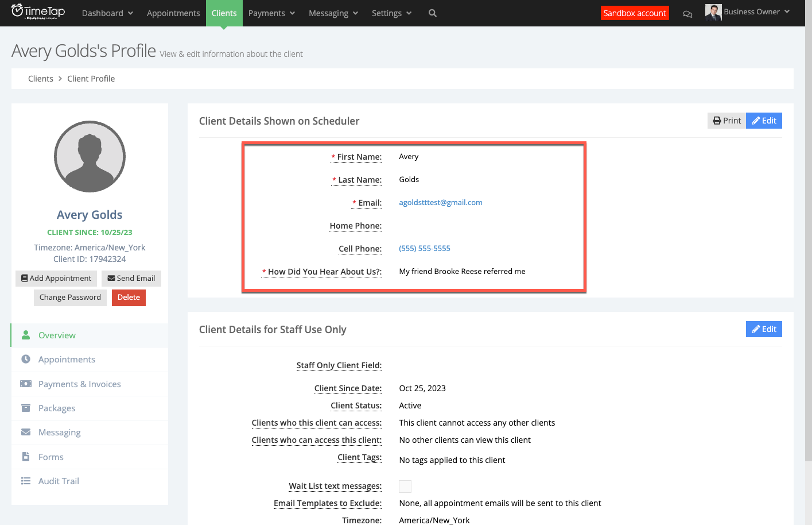Open the search magnifier in top navigation
This screenshot has width=812, height=525.
pyautogui.click(x=432, y=13)
